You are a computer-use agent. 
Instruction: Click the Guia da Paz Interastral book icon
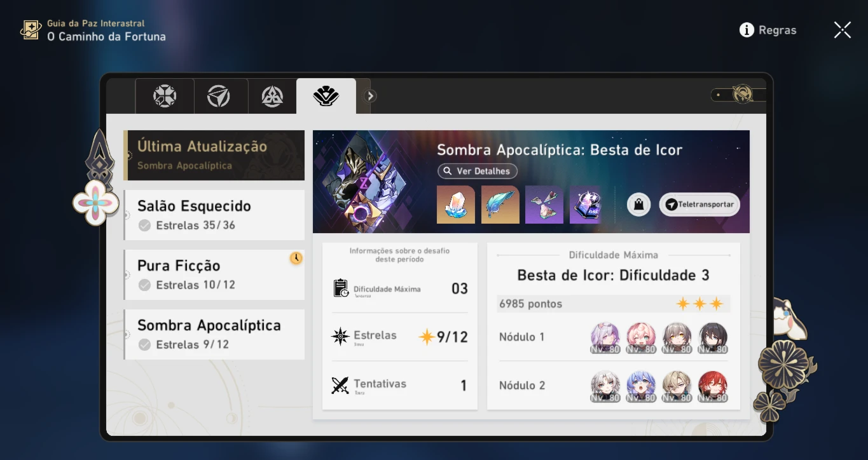click(31, 30)
